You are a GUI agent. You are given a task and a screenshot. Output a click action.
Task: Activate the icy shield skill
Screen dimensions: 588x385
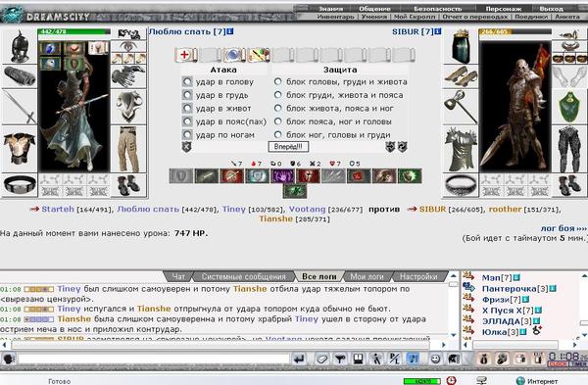tap(257, 175)
